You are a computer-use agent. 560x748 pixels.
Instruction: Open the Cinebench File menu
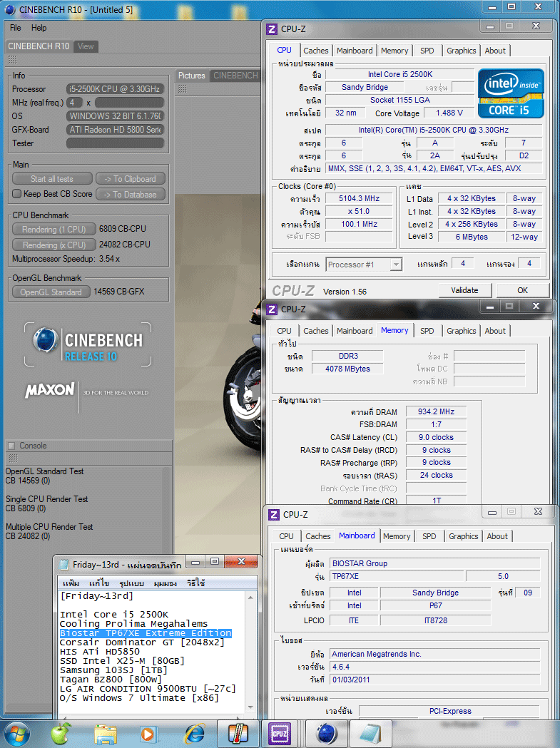click(15, 28)
